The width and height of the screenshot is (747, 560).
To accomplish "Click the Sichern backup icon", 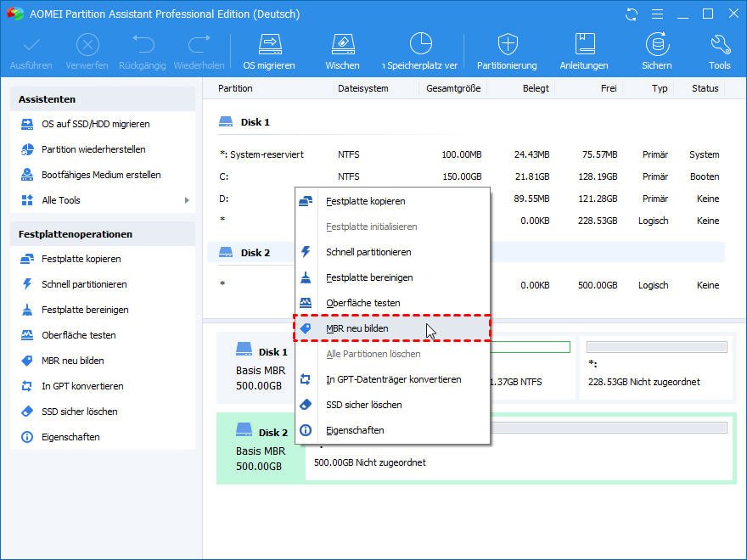I will point(657,44).
